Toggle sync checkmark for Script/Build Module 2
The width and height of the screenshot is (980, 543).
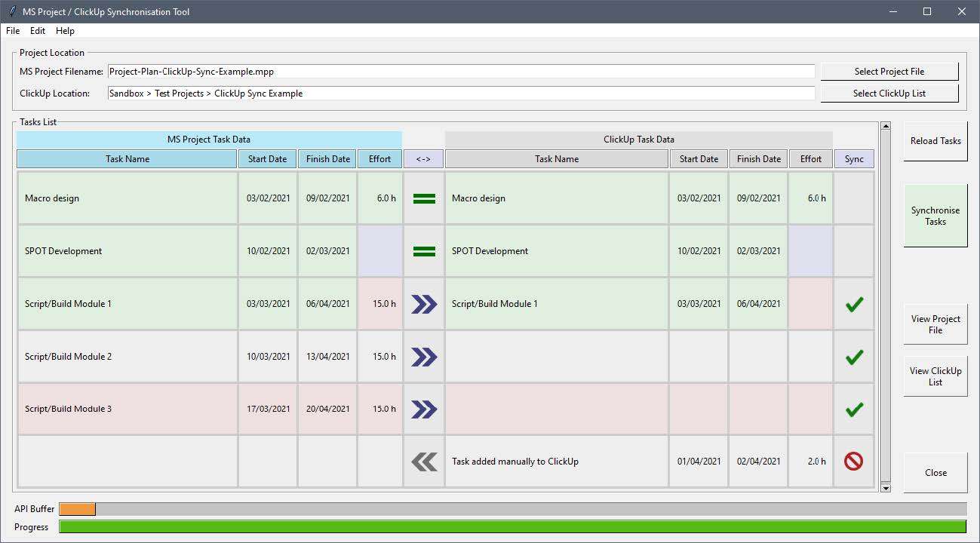pyautogui.click(x=854, y=357)
